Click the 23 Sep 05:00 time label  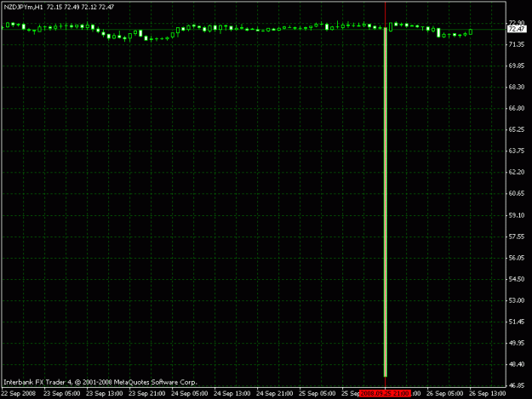click(62, 394)
